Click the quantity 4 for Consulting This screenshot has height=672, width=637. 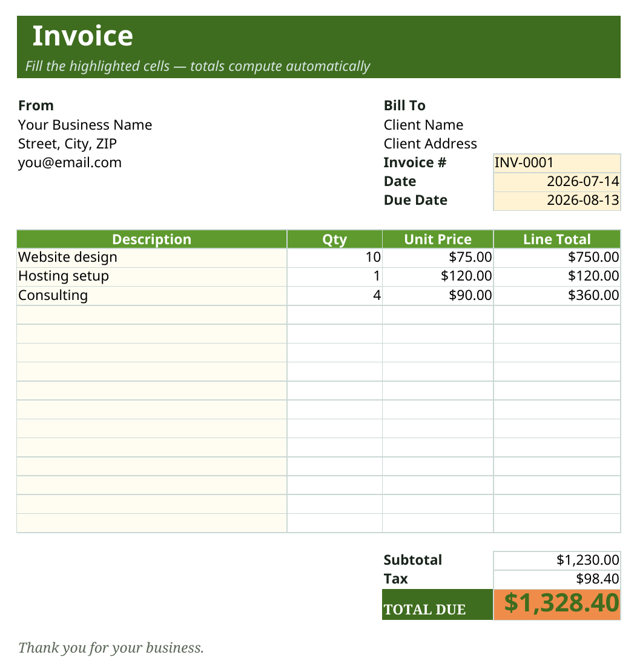pyautogui.click(x=335, y=296)
